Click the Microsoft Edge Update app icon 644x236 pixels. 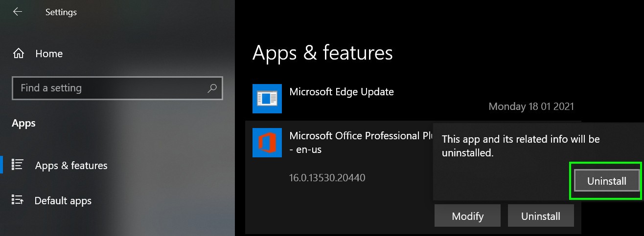tap(267, 99)
